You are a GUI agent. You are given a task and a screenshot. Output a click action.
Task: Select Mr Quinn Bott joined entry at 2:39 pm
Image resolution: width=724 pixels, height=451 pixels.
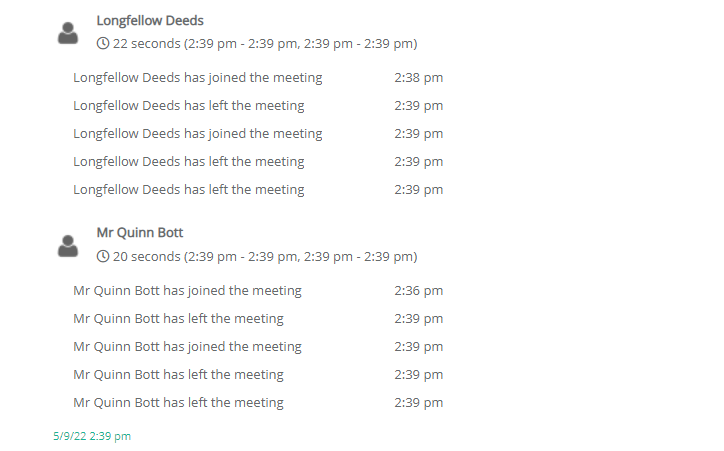pyautogui.click(x=187, y=347)
